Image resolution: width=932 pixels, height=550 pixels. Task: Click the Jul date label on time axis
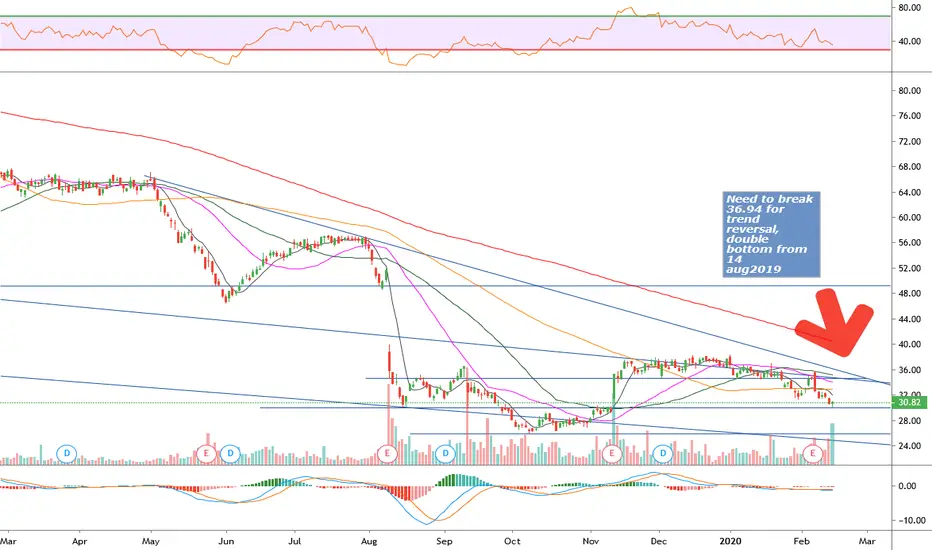pos(294,542)
